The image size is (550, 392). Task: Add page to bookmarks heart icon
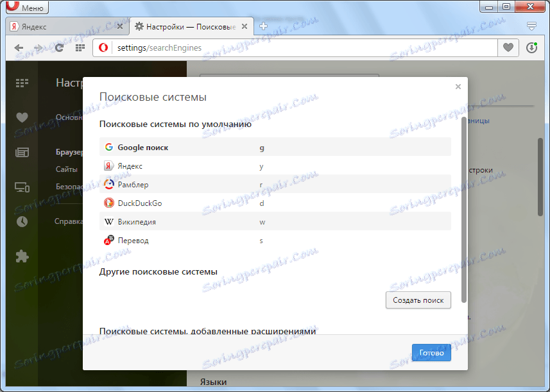(x=508, y=47)
